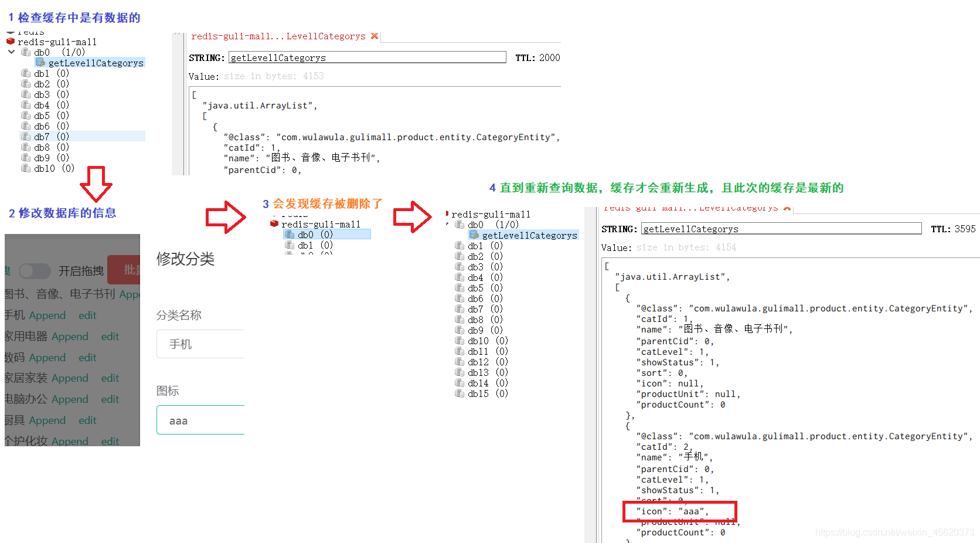Screen dimensions: 980x543
Task: Click the "icon": "aaa" line in the JSON value
Action: 672,511
